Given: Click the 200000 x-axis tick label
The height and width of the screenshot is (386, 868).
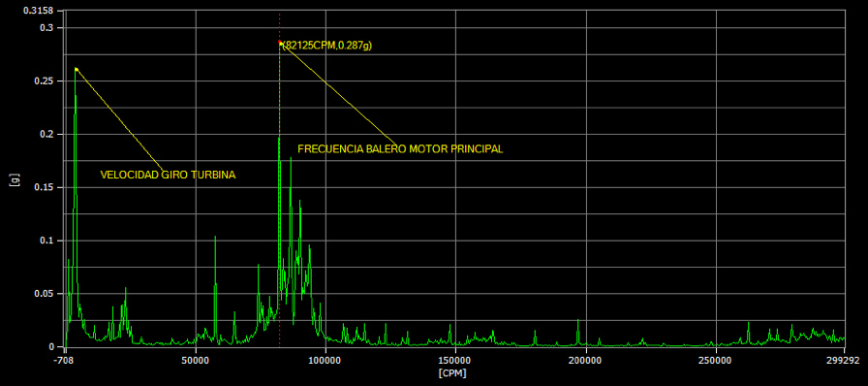Looking at the screenshot, I should tap(586, 360).
